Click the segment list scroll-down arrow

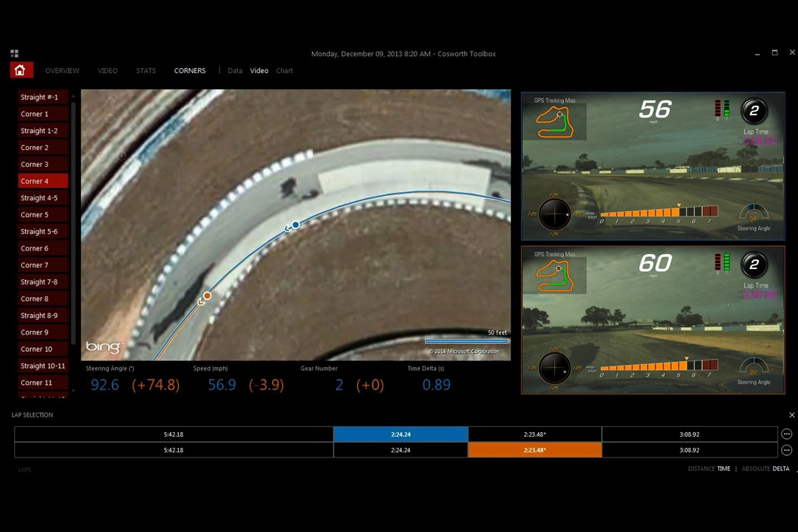tap(73, 391)
